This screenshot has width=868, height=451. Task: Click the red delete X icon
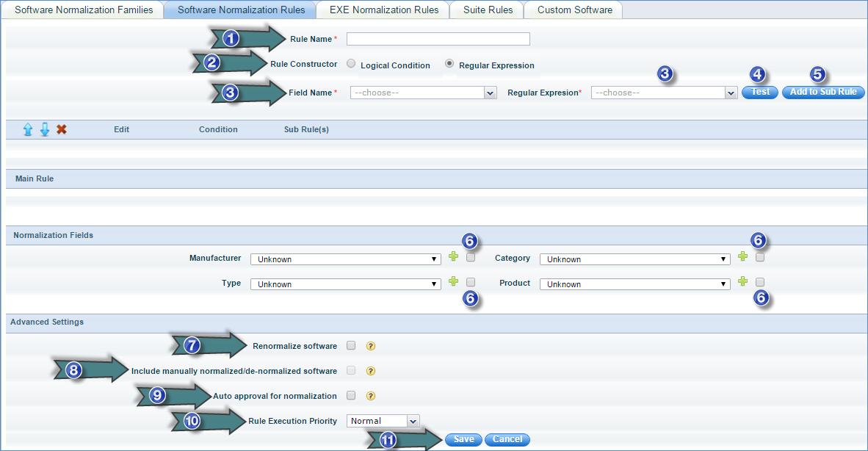62,129
